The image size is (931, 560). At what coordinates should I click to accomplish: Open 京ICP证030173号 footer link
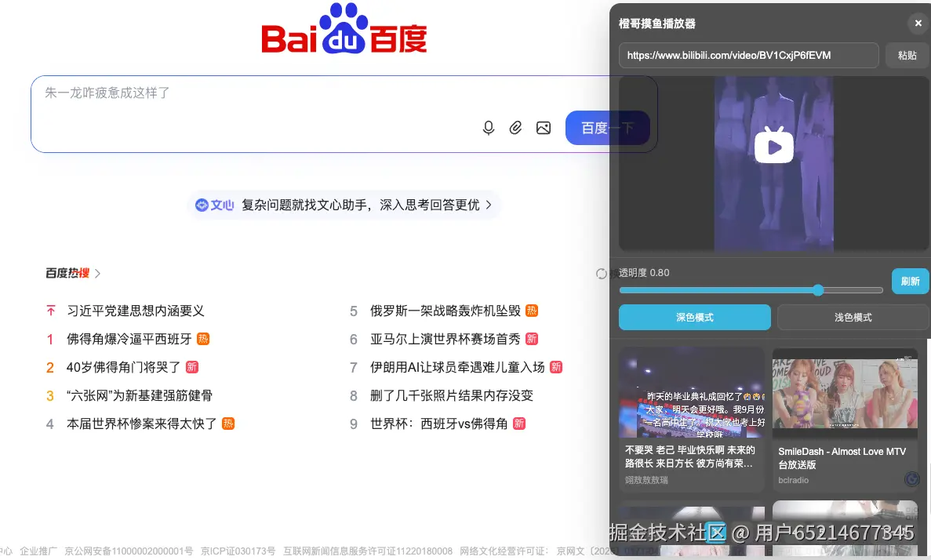pos(238,551)
